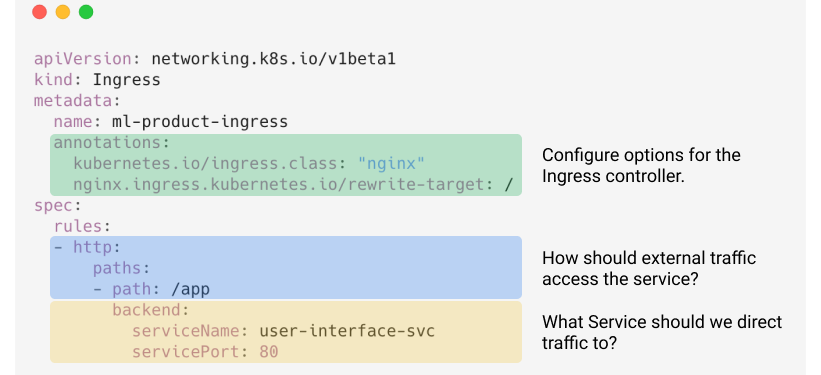This screenshot has height=375, width=821.
Task: Click the user-interface-svc service name
Action: tap(347, 332)
